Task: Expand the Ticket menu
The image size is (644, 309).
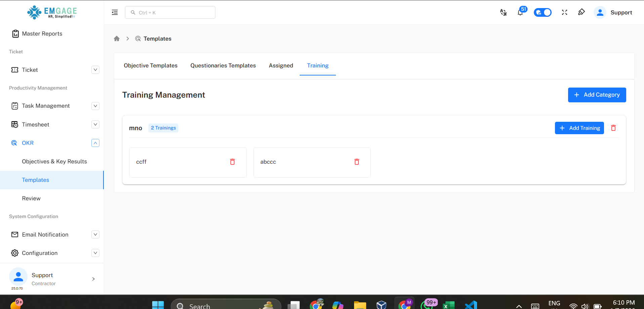Action: coord(95,70)
